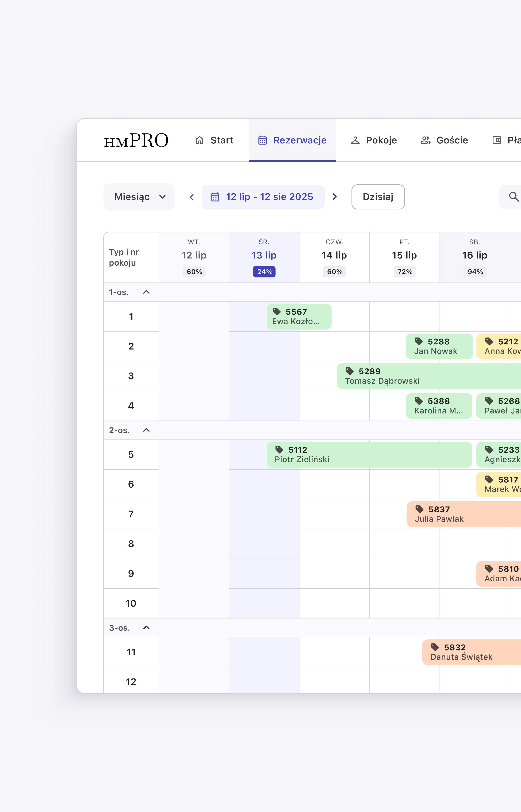The width and height of the screenshot is (521, 812).
Task: Click tag icon on reservation 5268
Action: click(489, 401)
